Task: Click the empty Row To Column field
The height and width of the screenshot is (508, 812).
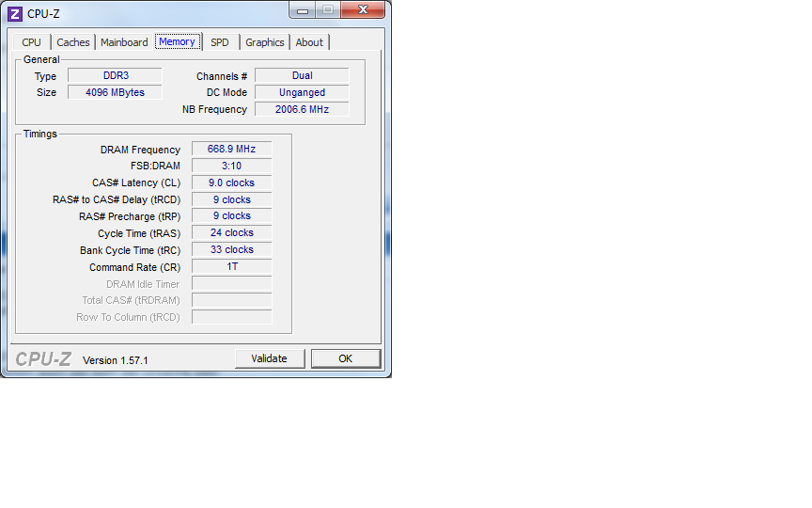Action: 231,317
